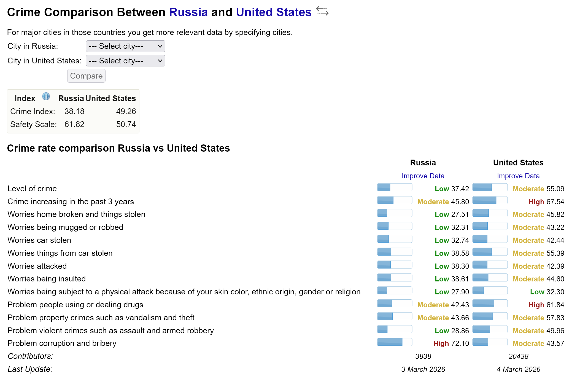Click Improve Data under United States
The width and height of the screenshot is (588, 379).
point(518,176)
